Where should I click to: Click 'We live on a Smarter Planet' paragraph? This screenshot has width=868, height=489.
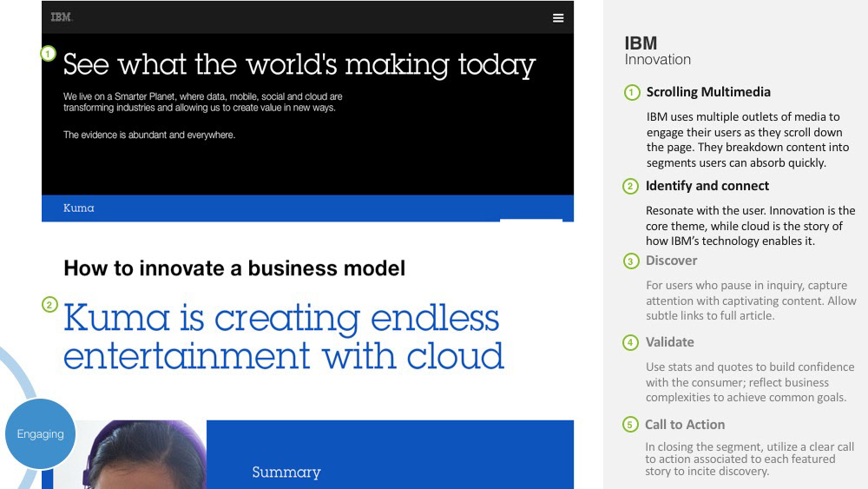(202, 102)
